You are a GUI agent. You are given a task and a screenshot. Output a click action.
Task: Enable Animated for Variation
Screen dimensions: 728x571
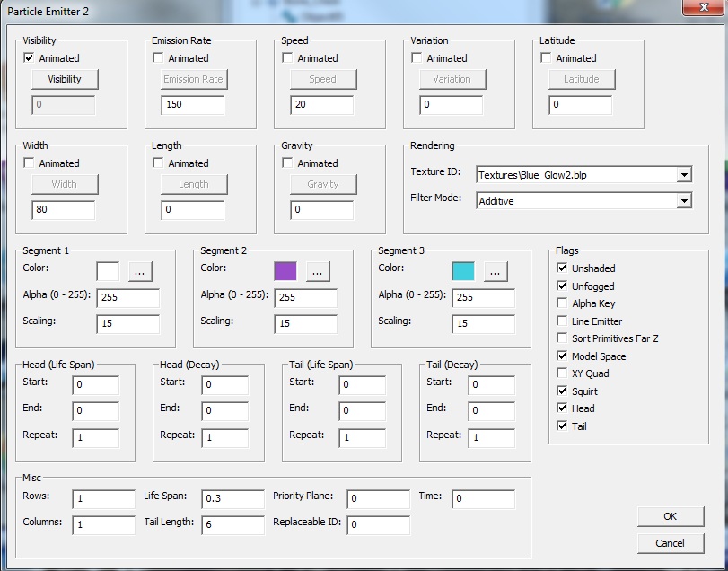pos(417,58)
